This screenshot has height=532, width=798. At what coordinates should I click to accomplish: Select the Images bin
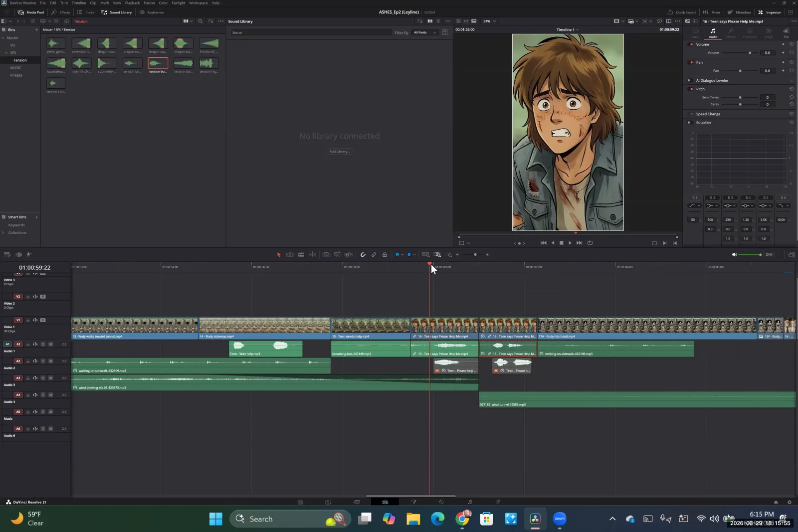click(x=16, y=75)
